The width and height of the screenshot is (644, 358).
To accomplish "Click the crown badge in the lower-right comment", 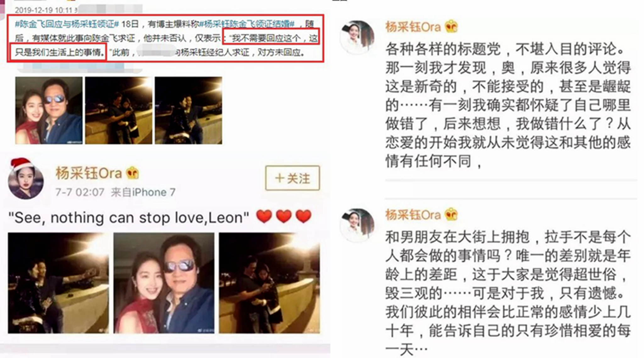I will click(451, 214).
